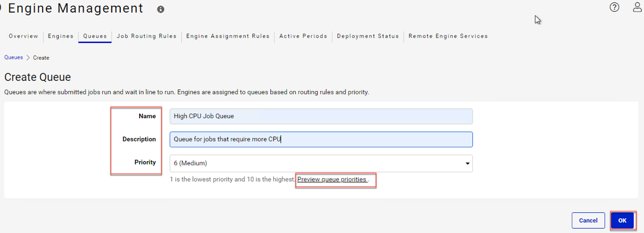View the Deployment Status tab

(368, 36)
